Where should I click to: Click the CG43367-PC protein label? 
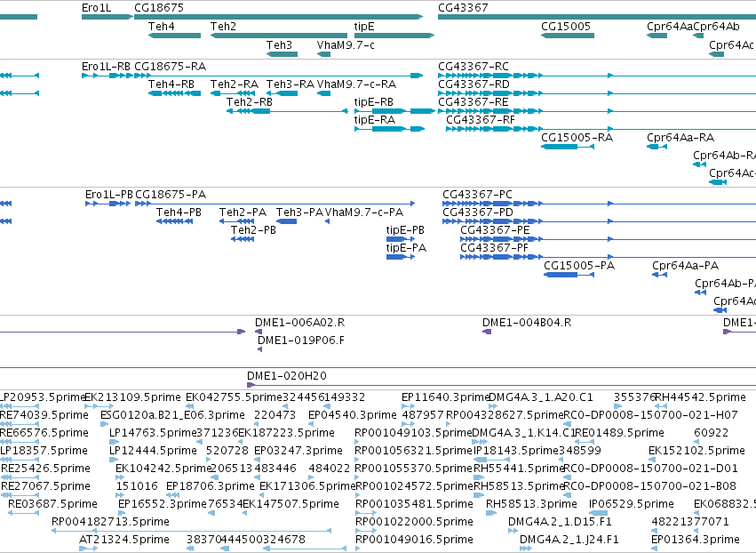477,195
